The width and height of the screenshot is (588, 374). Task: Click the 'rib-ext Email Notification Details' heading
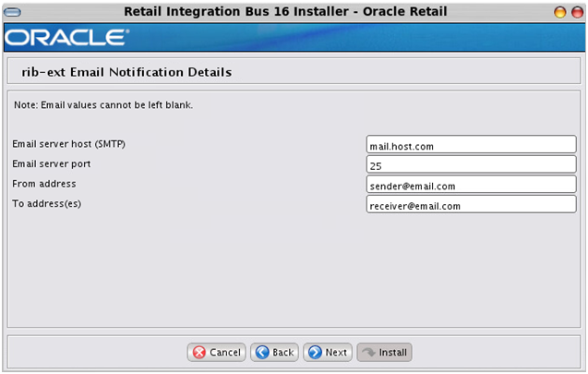point(126,72)
